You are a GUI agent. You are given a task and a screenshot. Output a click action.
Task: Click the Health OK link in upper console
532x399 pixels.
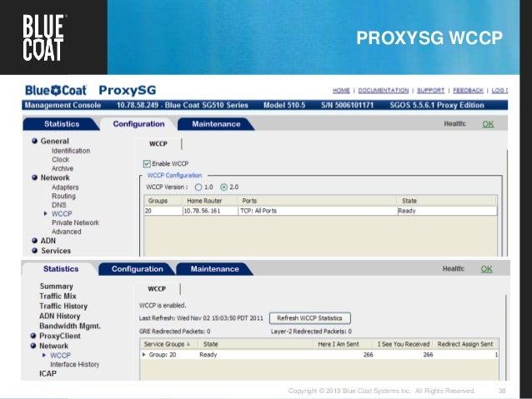[x=488, y=124]
